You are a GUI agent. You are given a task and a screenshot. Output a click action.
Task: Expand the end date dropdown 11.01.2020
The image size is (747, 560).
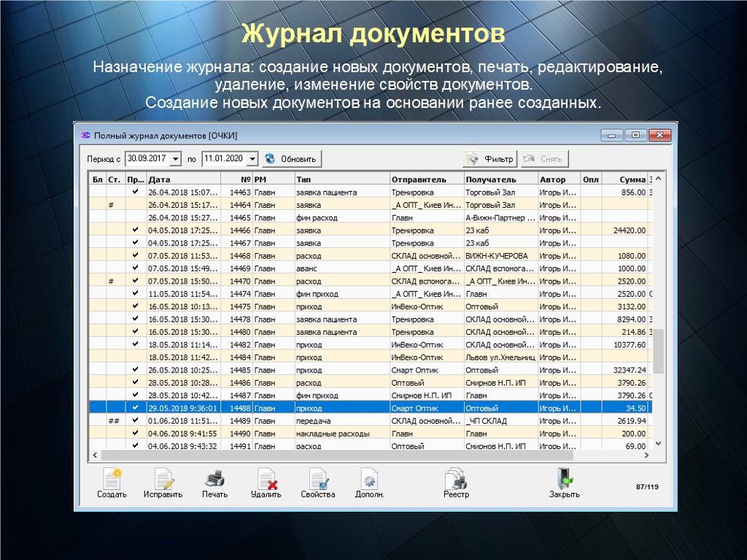pos(252,159)
